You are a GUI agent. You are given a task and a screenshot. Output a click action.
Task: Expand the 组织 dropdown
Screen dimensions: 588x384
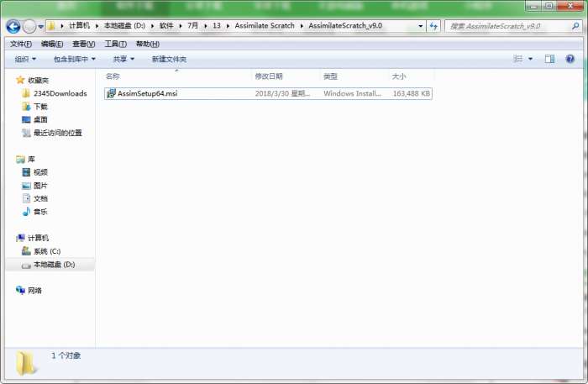[25, 59]
